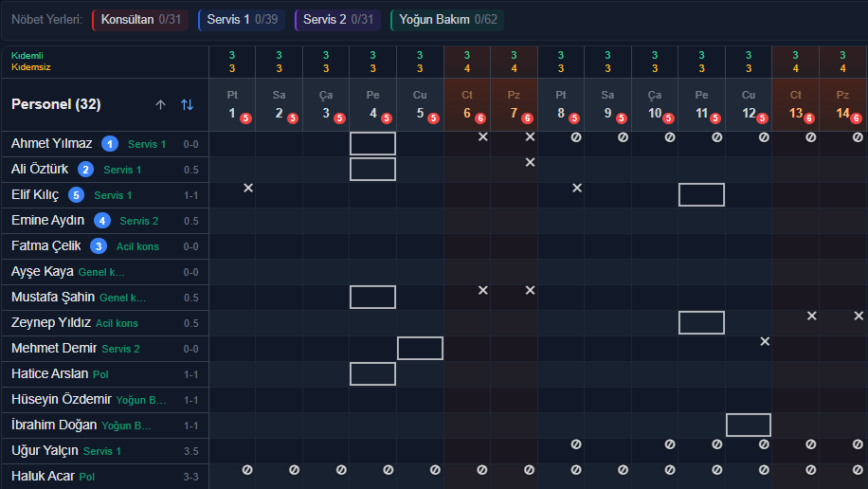Remove Zeynep Yıldız's X mark on day 13
Viewport: 868px width, 489px height.
coord(811,316)
